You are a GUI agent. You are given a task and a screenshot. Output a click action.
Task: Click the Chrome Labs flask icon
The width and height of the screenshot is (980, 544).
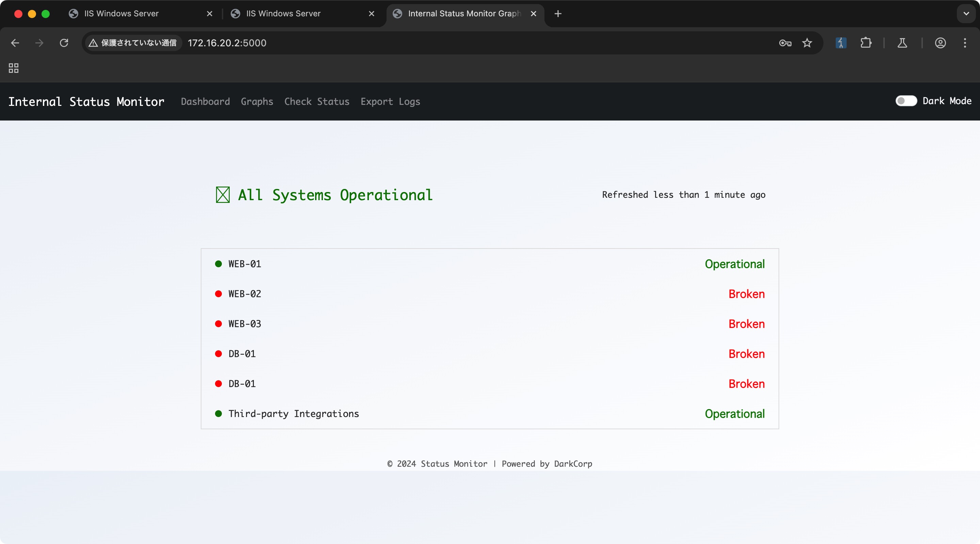902,43
